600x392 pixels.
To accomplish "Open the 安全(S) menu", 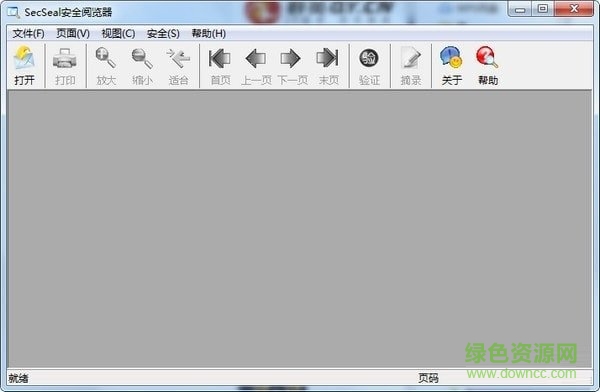I will pyautogui.click(x=163, y=34).
